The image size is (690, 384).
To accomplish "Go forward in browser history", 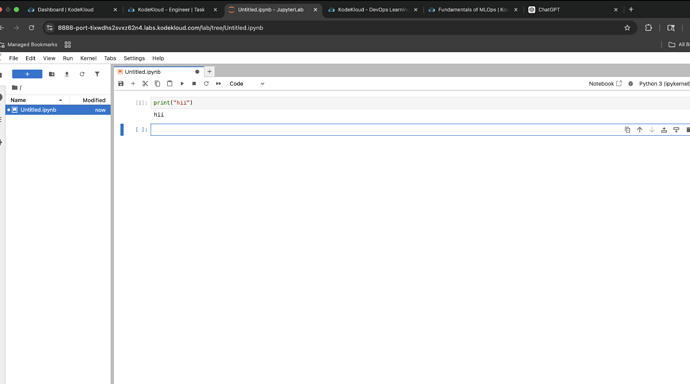I will click(16, 28).
